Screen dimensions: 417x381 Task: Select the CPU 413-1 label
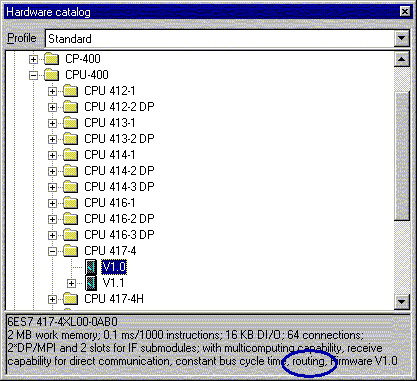pos(110,123)
